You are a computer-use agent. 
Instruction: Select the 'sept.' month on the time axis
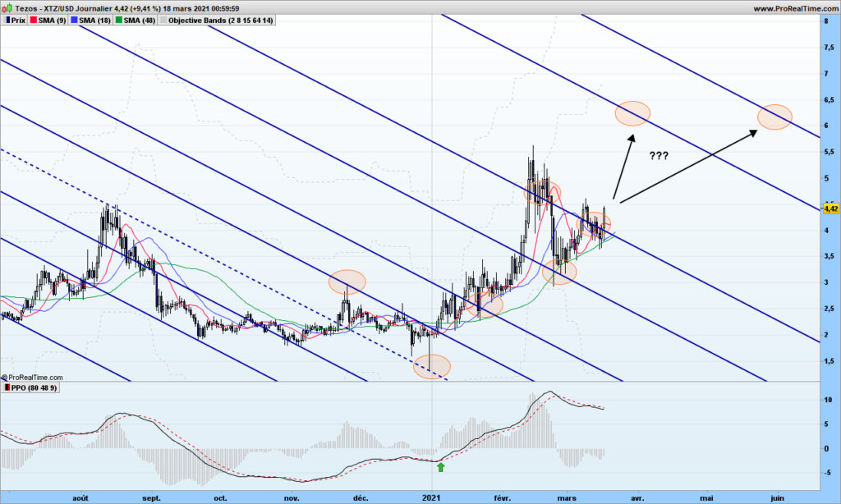151,498
